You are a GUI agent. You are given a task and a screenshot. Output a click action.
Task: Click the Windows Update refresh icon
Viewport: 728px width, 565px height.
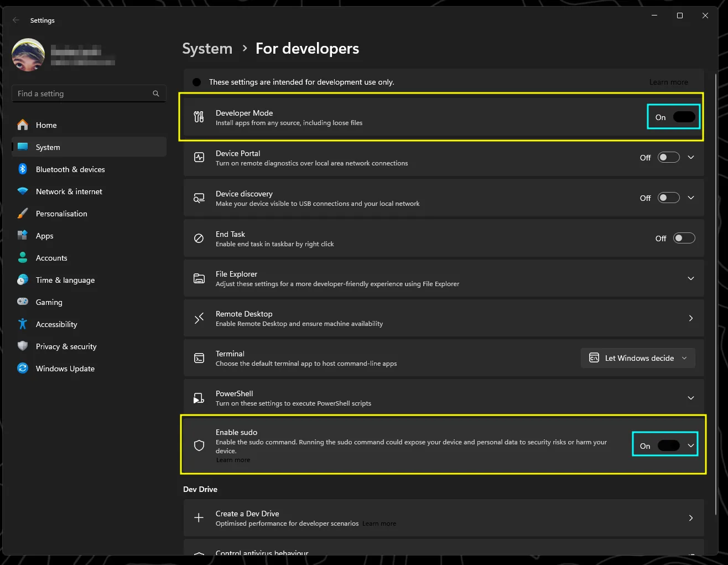(x=23, y=369)
